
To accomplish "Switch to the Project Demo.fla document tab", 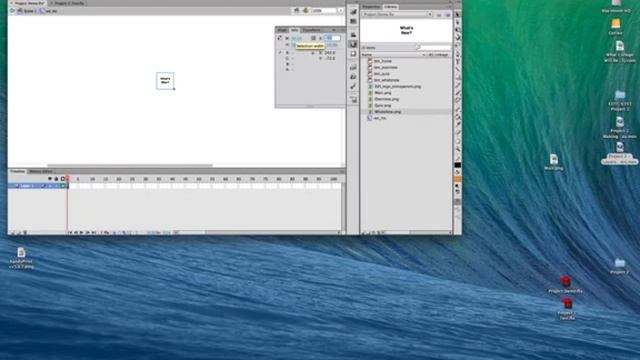I will pos(27,3).
